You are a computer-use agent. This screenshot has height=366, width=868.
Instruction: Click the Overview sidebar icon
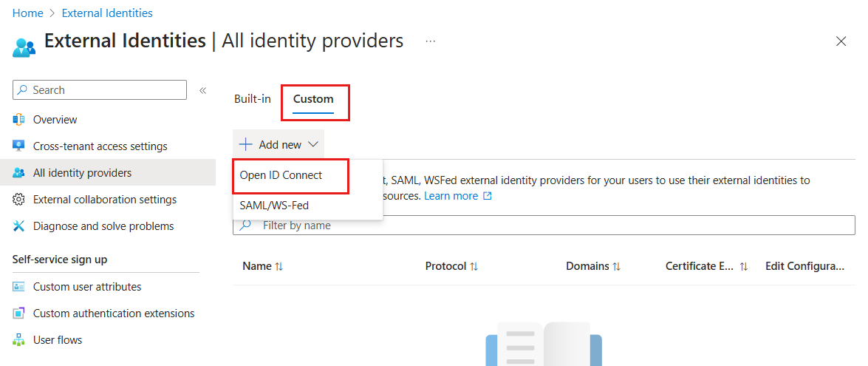click(18, 120)
